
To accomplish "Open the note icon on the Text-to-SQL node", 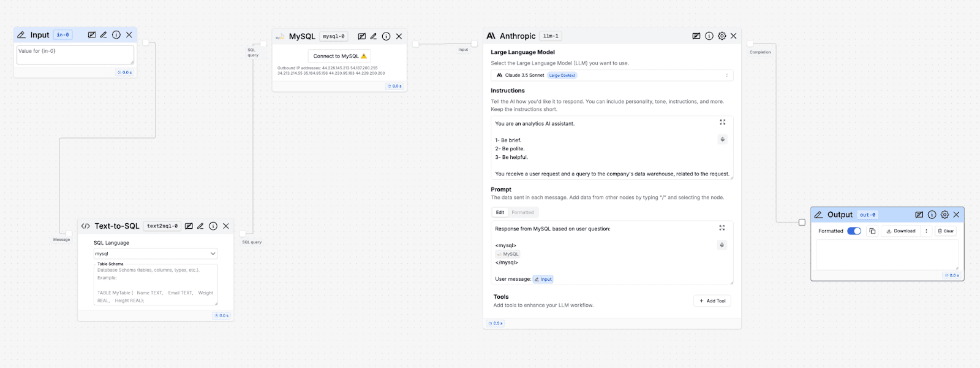I will point(189,226).
